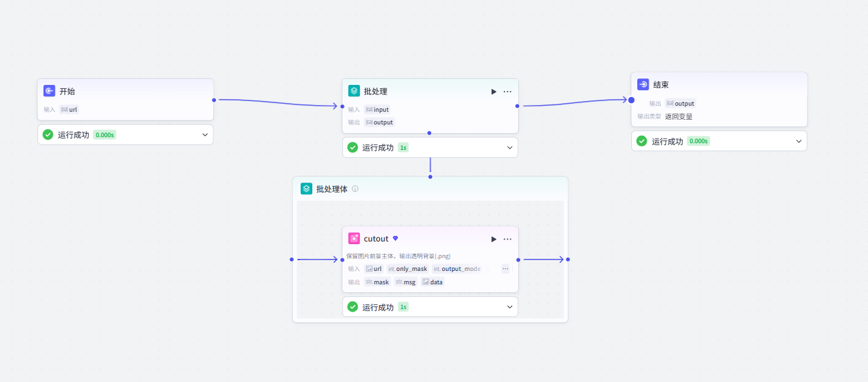Click the output variable tag in 结束 node
The image size is (868, 382).
[x=681, y=103]
